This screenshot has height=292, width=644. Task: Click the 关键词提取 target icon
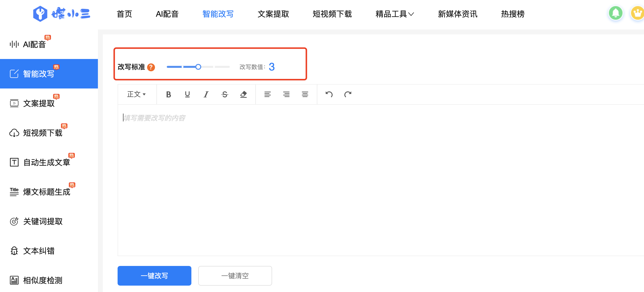coord(14,221)
